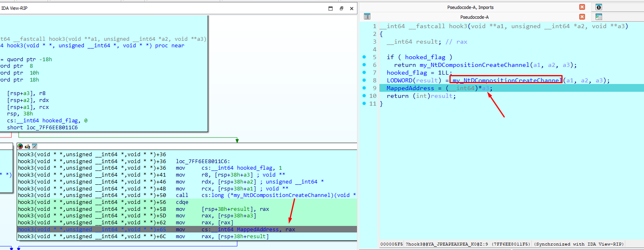Click status bar address (7FF6EE8011F5)
Viewport: 644px width, 250px height.
(x=511, y=244)
